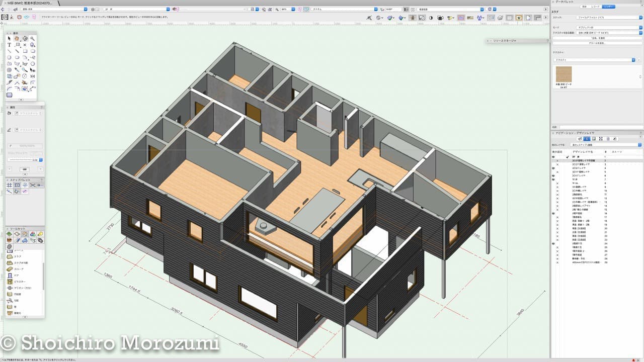The width and height of the screenshot is (644, 362).
Task: Switch to the レコード tab
Action: [596, 7]
